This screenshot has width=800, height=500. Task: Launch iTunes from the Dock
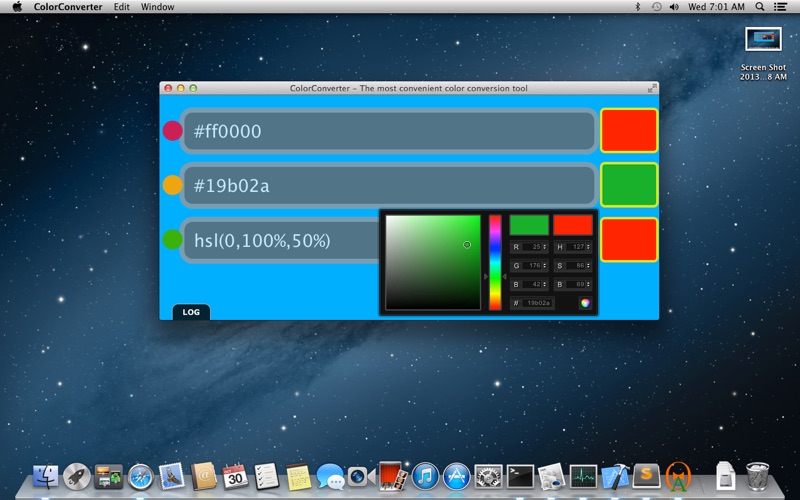[425, 477]
